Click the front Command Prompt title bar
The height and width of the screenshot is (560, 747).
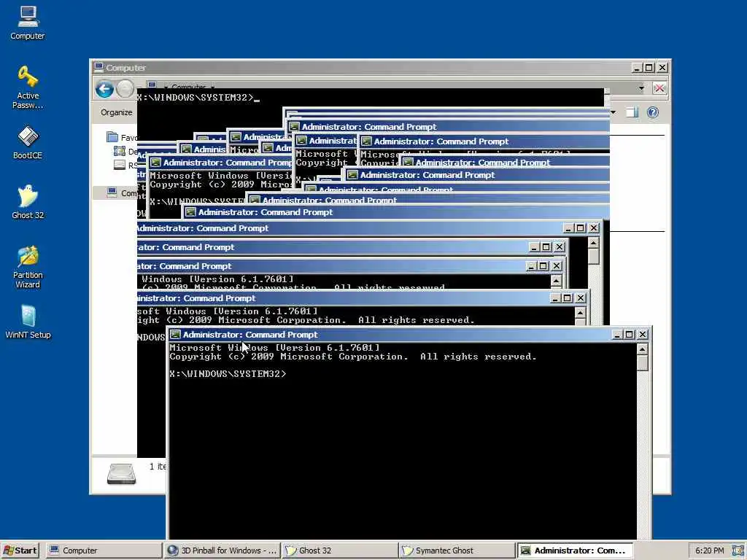(x=391, y=334)
